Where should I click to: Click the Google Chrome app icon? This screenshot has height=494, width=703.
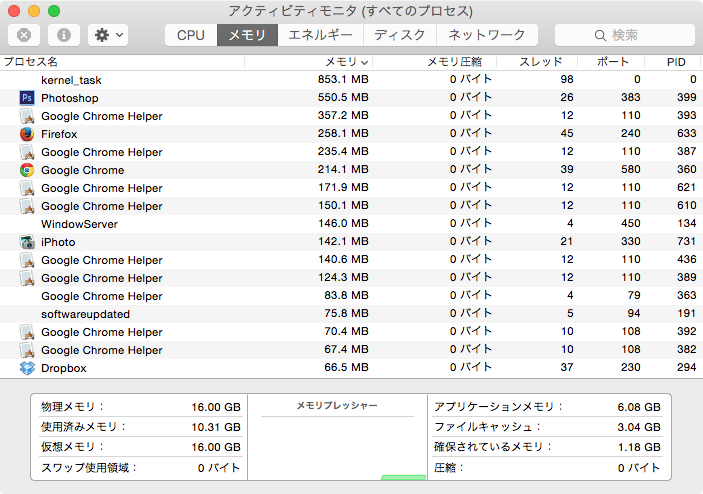click(27, 170)
